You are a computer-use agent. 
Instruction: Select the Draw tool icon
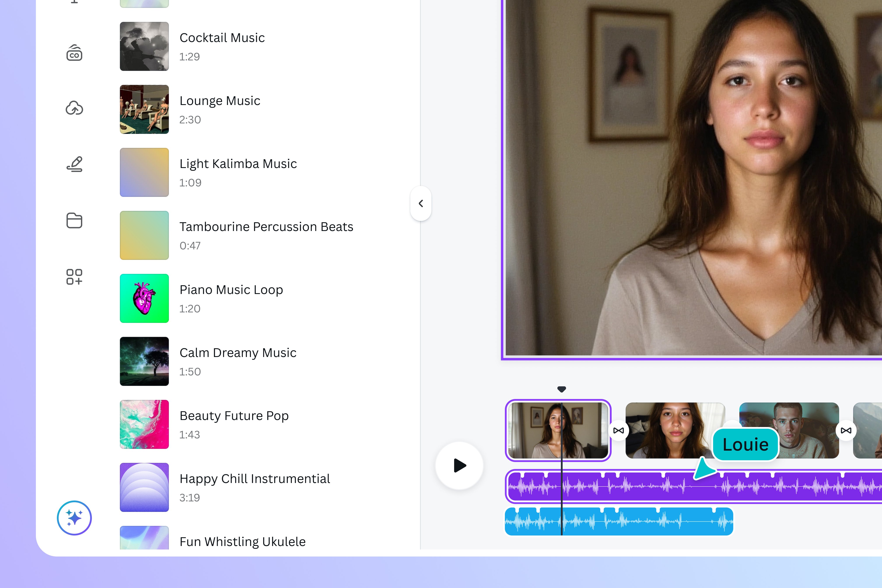(x=74, y=164)
